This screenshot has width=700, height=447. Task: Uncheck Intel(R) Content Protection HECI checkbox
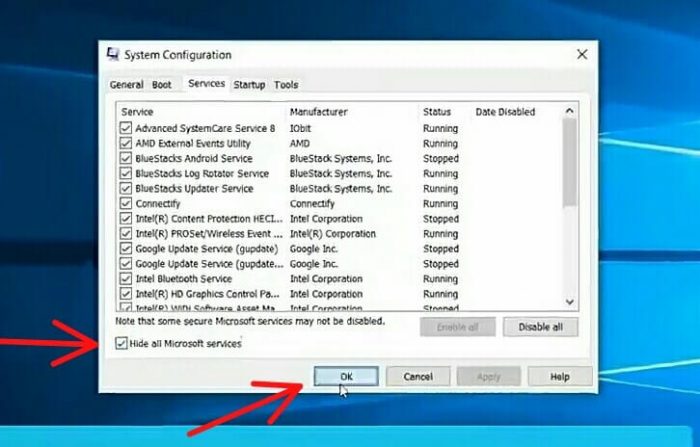[125, 219]
